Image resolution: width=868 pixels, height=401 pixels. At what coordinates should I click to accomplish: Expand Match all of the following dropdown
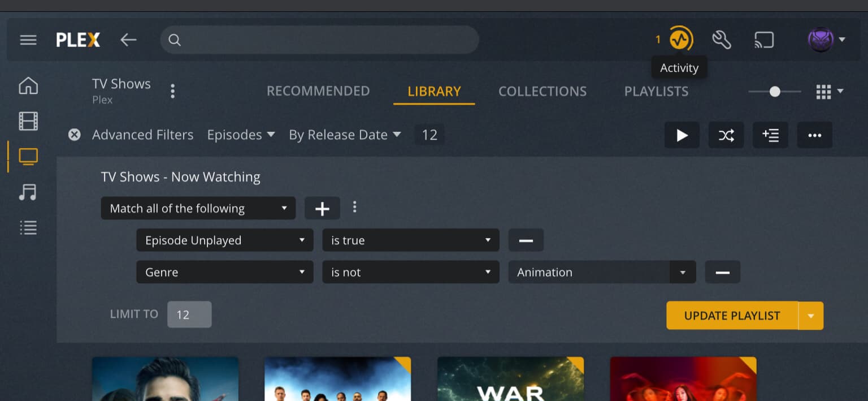click(198, 208)
